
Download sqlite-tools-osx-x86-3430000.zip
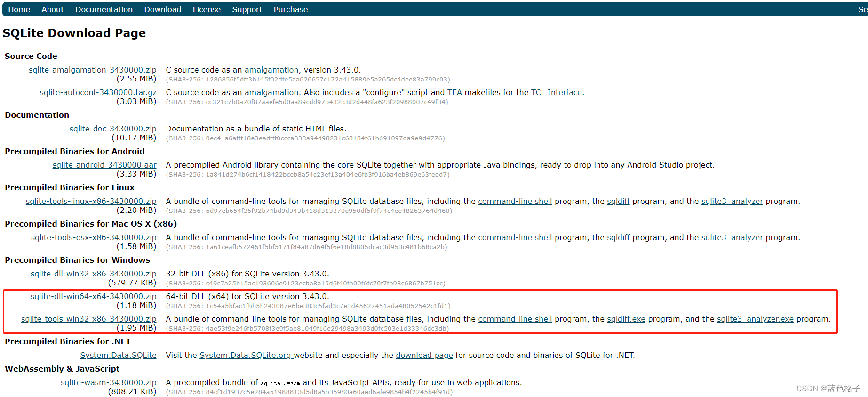[94, 237]
